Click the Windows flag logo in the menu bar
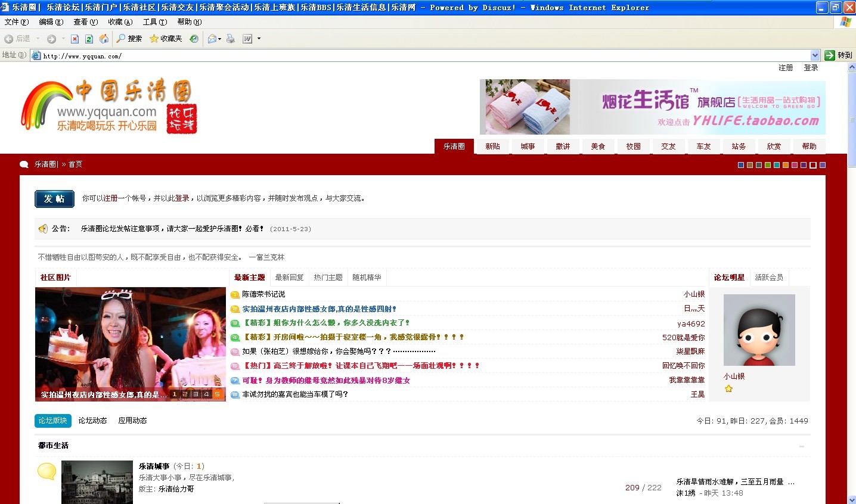 845,22
